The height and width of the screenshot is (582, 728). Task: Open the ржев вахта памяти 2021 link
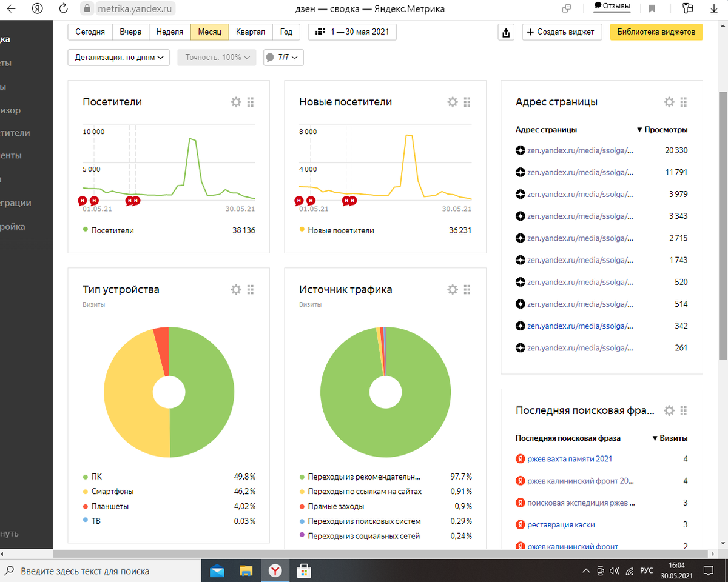tap(569, 459)
